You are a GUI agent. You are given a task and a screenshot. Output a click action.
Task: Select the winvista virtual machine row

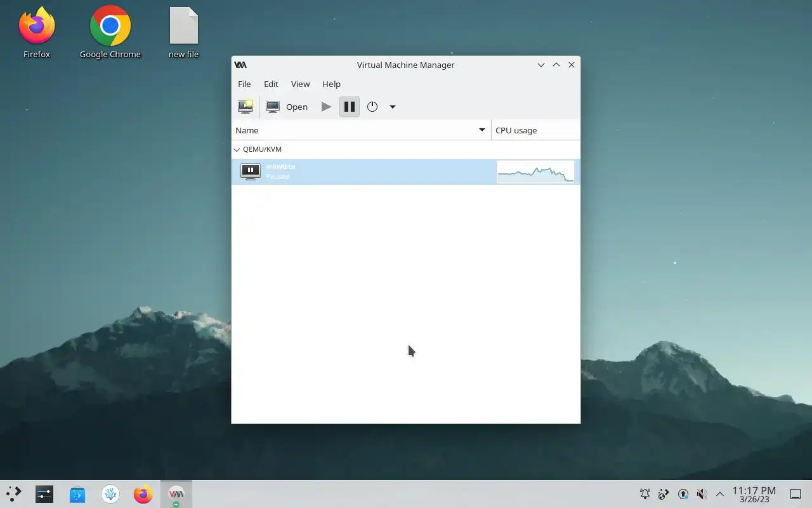coord(406,171)
